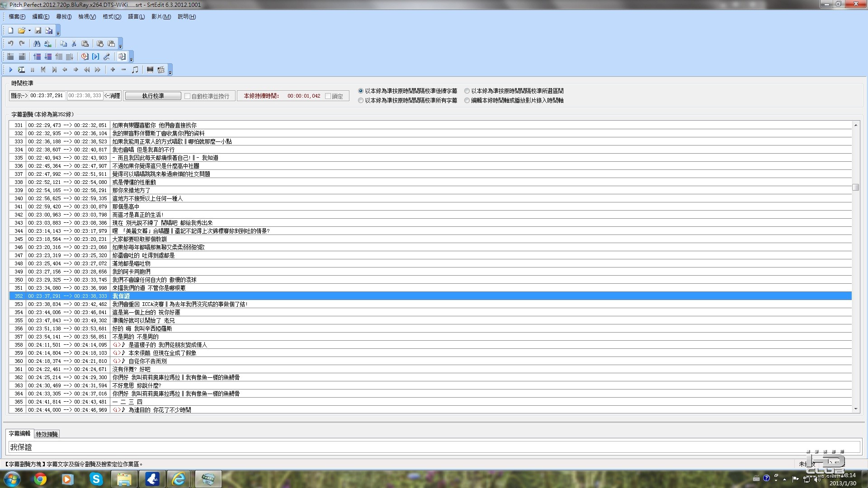Save the subtitle file
The width and height of the screenshot is (868, 488).
click(38, 30)
